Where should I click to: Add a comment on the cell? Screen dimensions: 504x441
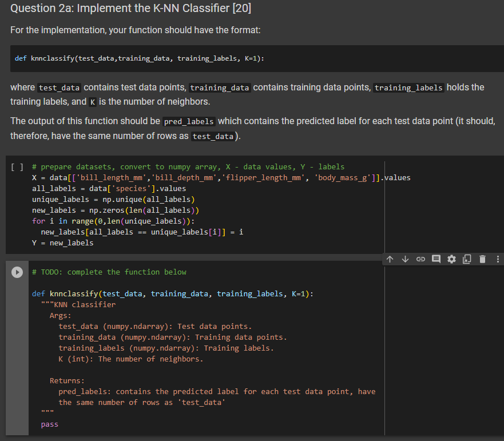436,259
